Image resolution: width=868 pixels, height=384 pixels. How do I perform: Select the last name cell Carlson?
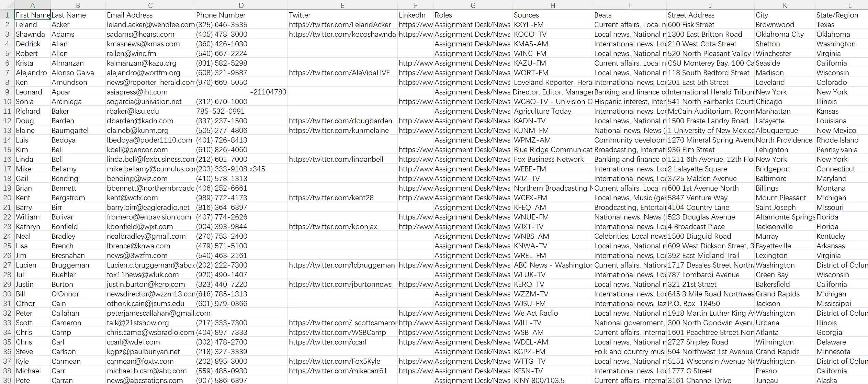click(x=78, y=352)
